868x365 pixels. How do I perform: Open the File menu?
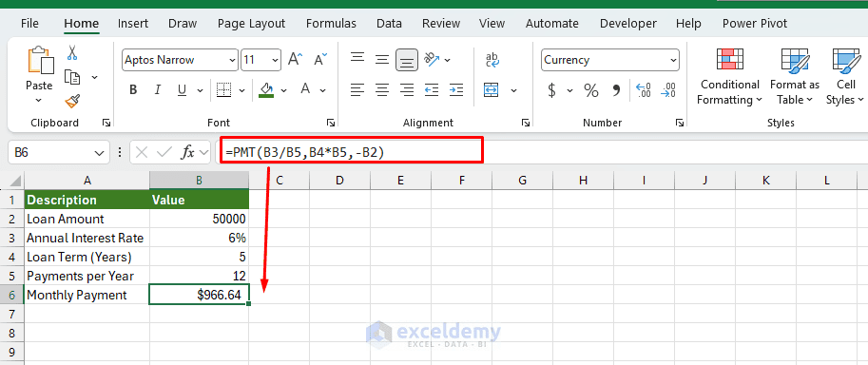click(29, 23)
